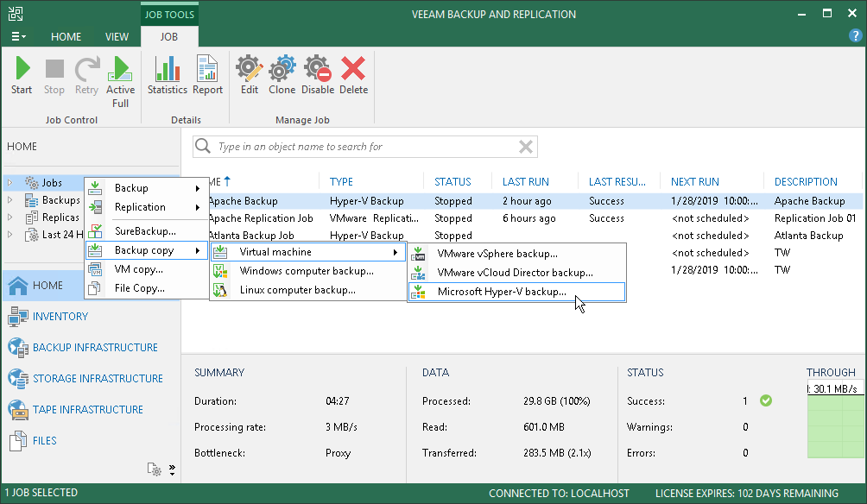Screen dimensions: 867x504
Task: Select the JOB ribbon tab
Action: [x=168, y=36]
